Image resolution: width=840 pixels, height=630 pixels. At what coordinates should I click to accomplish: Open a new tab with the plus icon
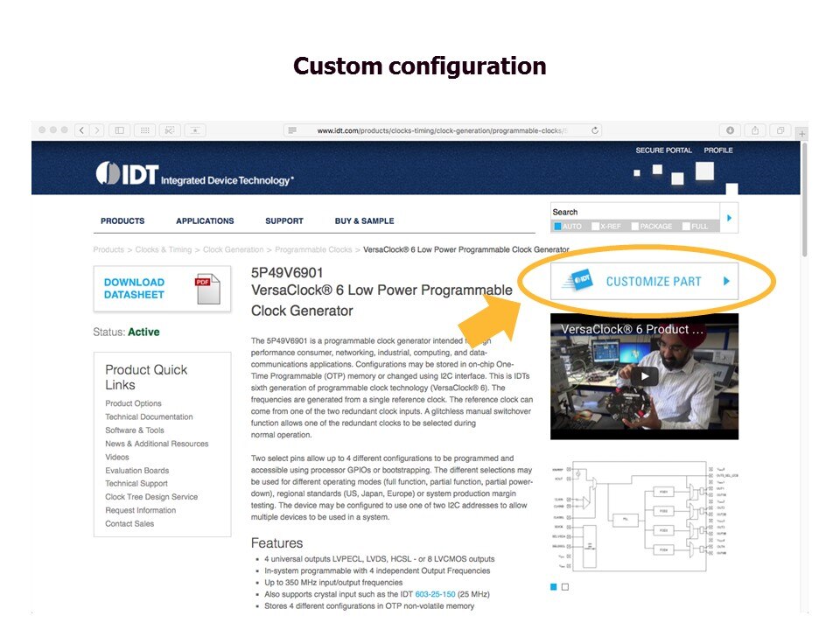(x=802, y=133)
